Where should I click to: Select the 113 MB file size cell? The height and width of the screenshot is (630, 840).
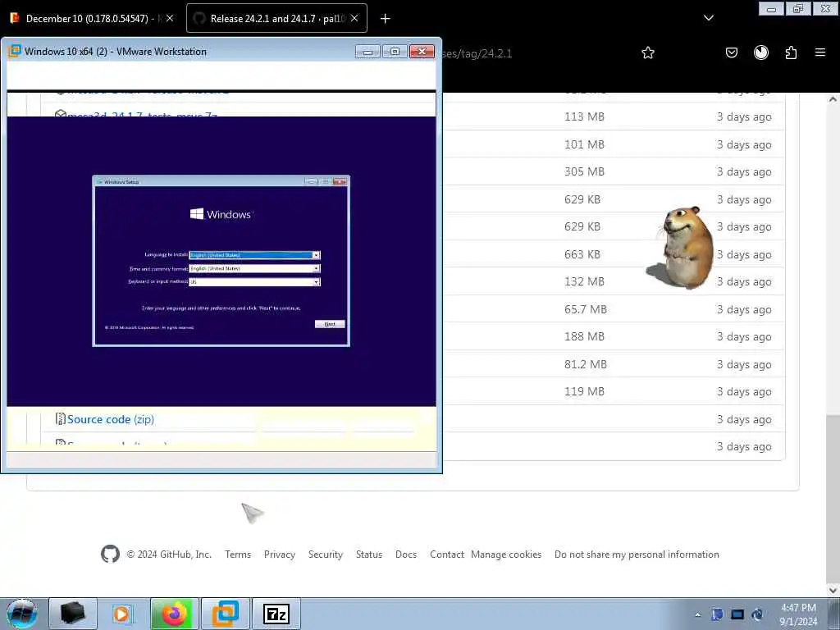584,116
